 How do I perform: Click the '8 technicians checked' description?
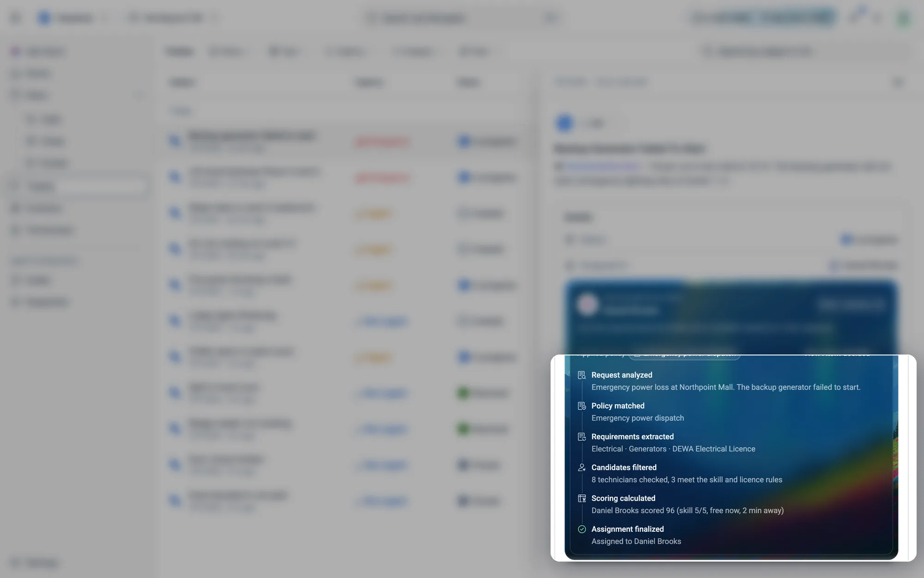[687, 480]
